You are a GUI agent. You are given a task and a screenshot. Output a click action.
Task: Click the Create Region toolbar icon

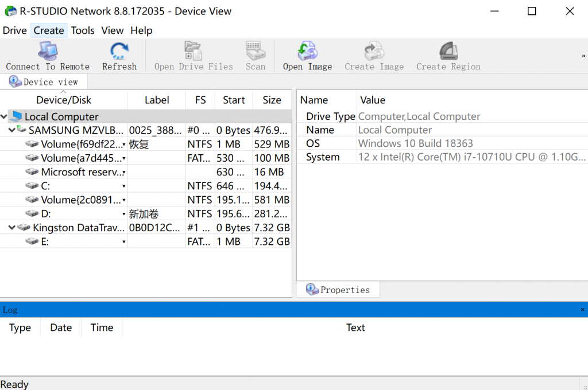(x=448, y=50)
